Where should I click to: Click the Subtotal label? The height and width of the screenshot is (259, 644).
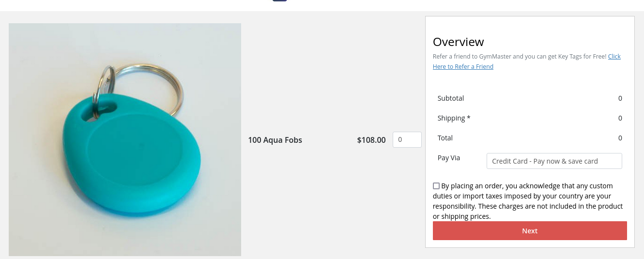tap(451, 98)
